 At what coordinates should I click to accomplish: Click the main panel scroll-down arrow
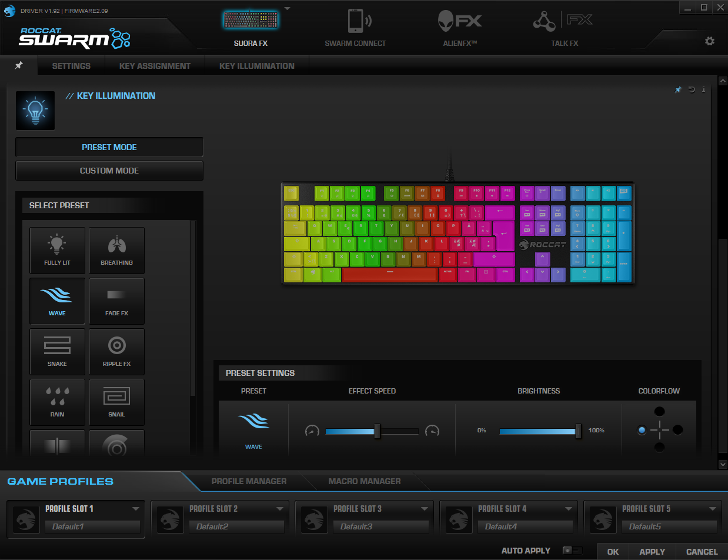click(723, 464)
